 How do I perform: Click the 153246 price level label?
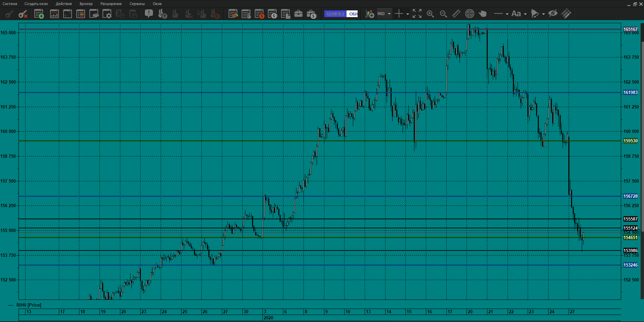[x=631, y=265]
